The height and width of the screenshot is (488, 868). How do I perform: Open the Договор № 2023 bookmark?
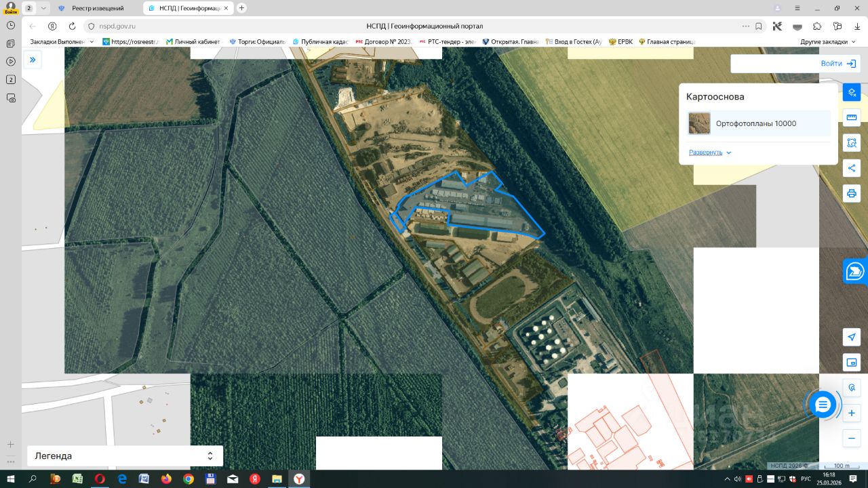383,41
